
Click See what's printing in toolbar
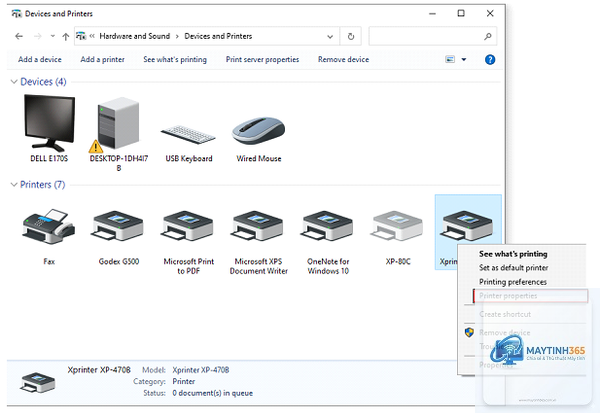(175, 59)
